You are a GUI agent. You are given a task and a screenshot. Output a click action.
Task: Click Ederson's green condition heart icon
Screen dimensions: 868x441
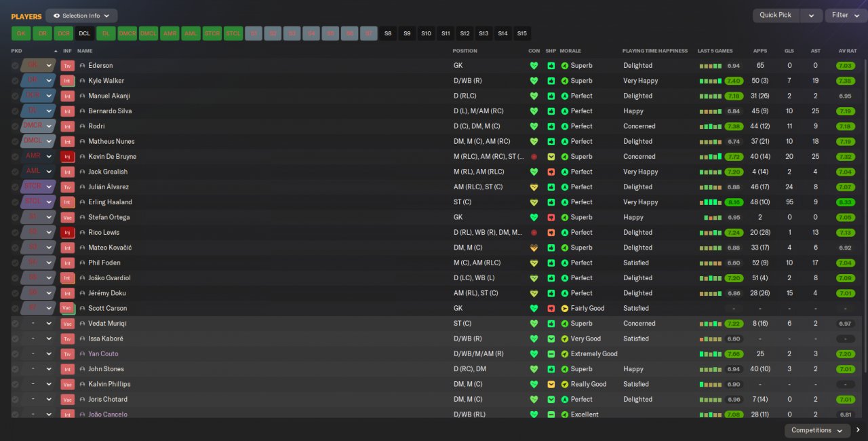[x=534, y=66]
